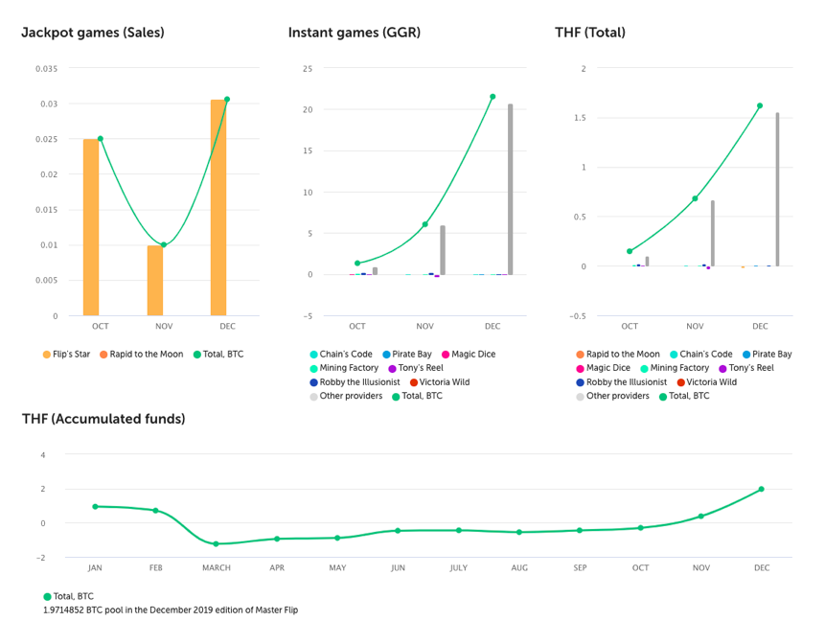Toggle Pirate Bay legend in Instant games chart

(406, 354)
